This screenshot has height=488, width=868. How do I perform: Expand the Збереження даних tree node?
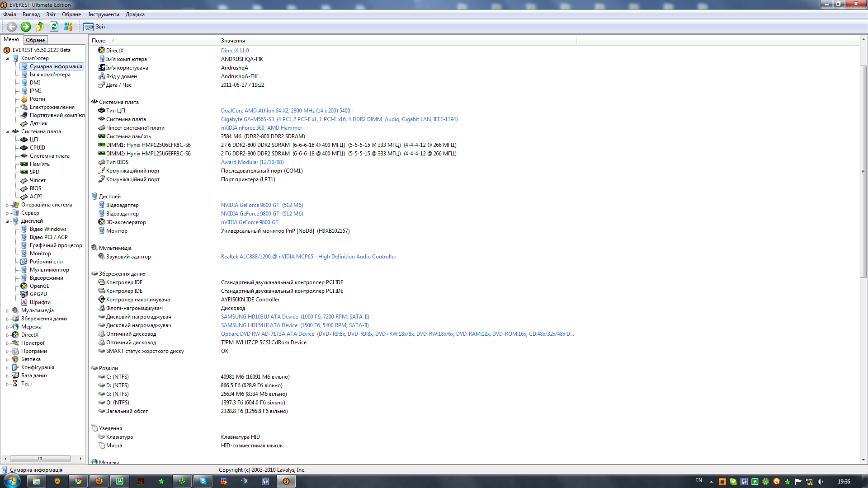click(x=8, y=319)
